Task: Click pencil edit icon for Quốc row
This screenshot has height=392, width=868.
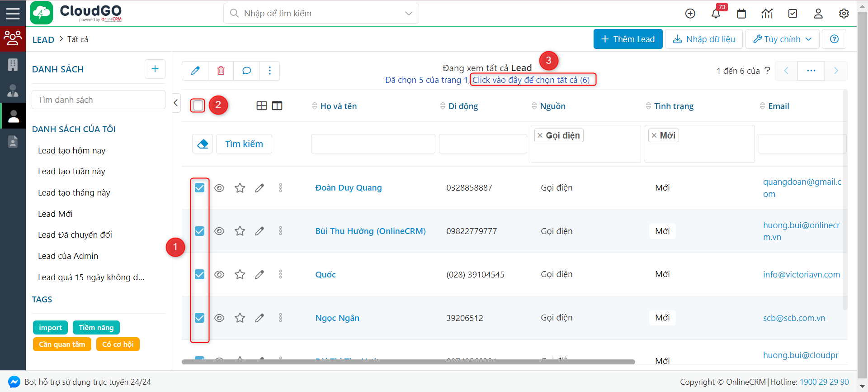Action: pyautogui.click(x=259, y=274)
